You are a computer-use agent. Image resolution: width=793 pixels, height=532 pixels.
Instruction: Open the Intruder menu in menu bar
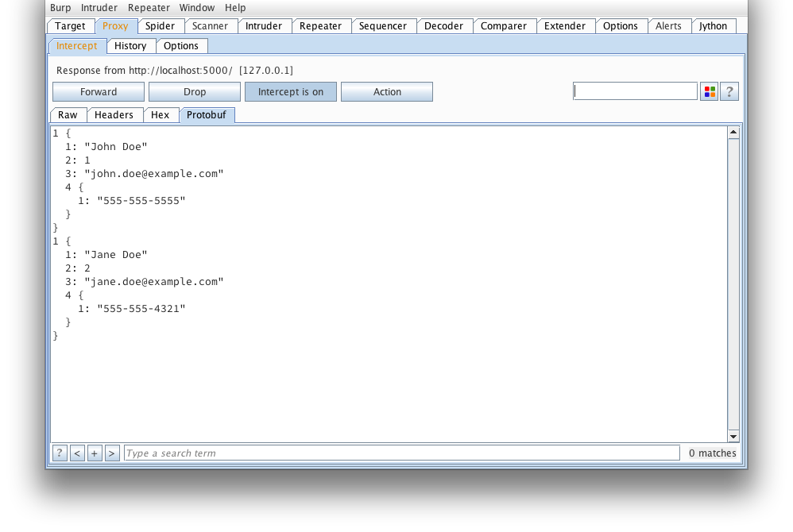99,8
